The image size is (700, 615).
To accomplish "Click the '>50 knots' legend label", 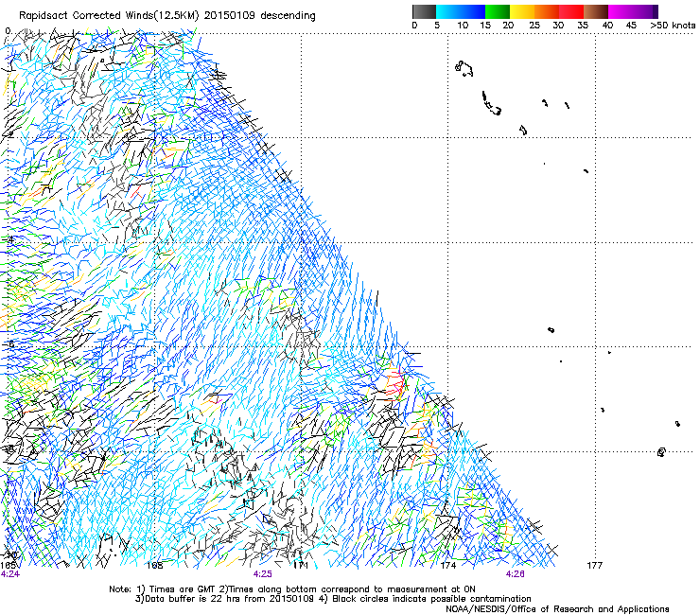I will tap(673, 26).
